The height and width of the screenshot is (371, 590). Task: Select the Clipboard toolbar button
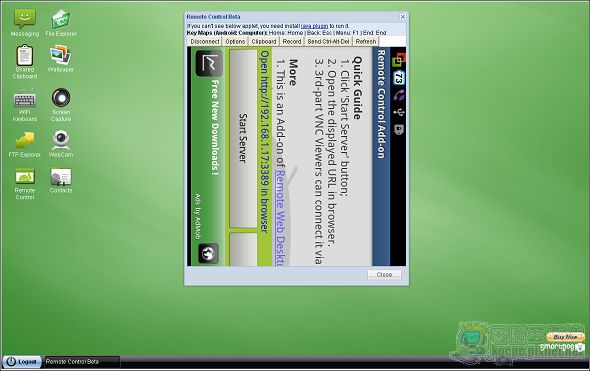pos(264,42)
